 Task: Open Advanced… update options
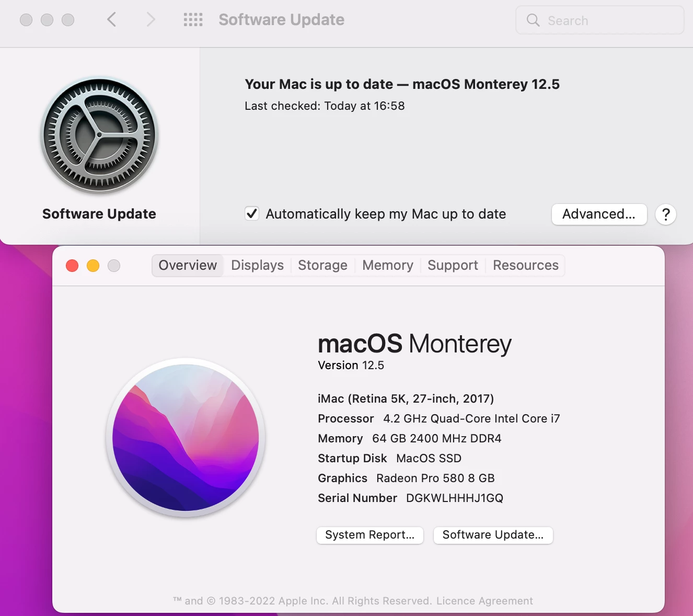(599, 214)
